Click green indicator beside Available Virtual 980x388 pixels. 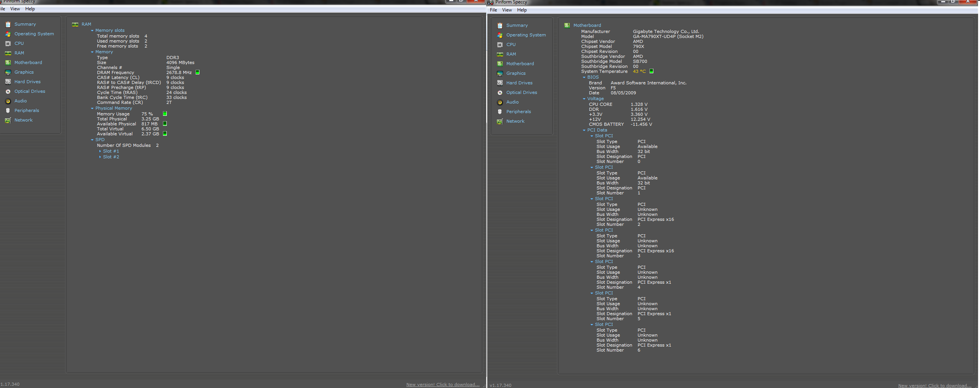click(x=165, y=133)
